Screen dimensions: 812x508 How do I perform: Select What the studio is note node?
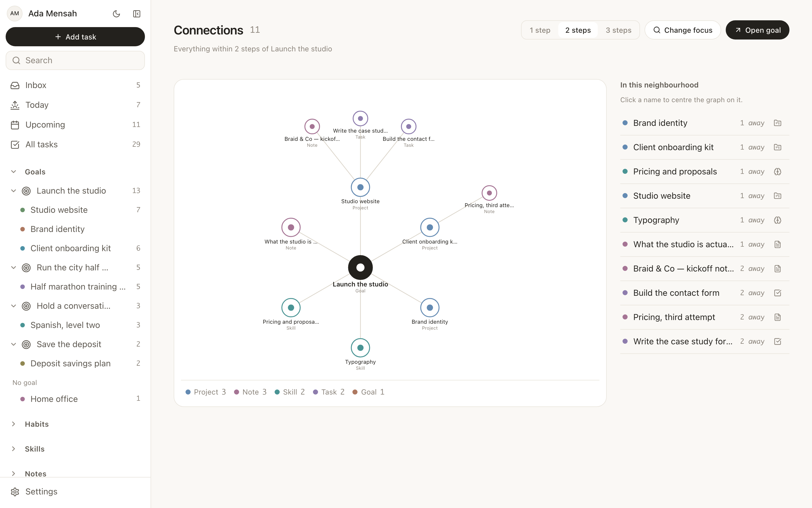coord(291,227)
